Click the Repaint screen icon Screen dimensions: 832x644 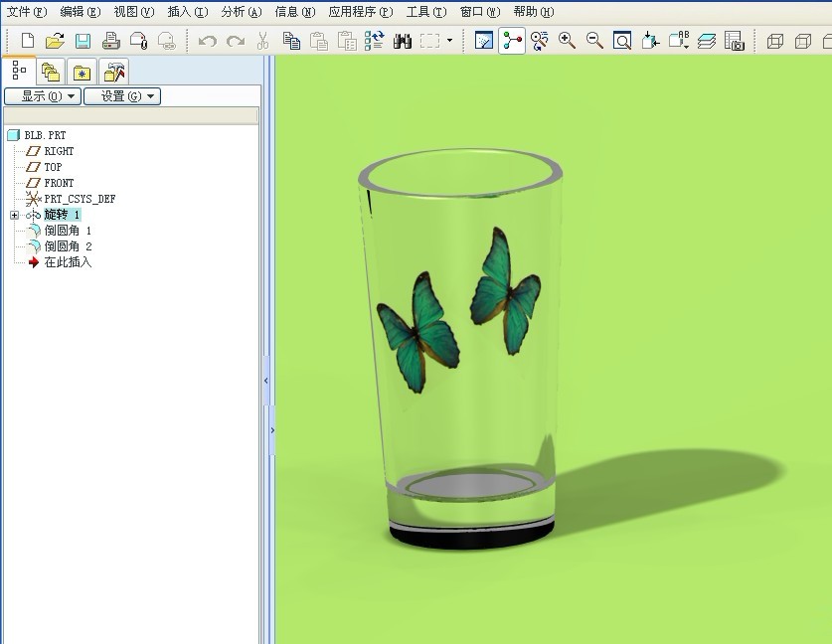pos(483,41)
